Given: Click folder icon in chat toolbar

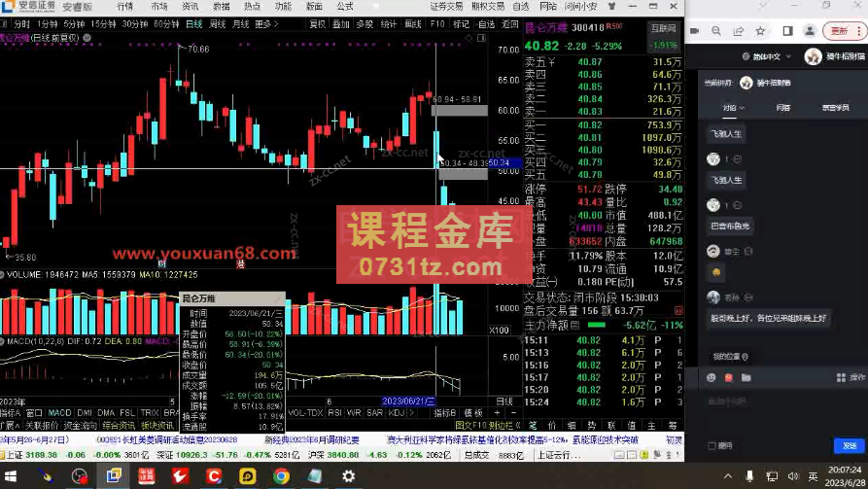Looking at the screenshot, I should click(746, 378).
